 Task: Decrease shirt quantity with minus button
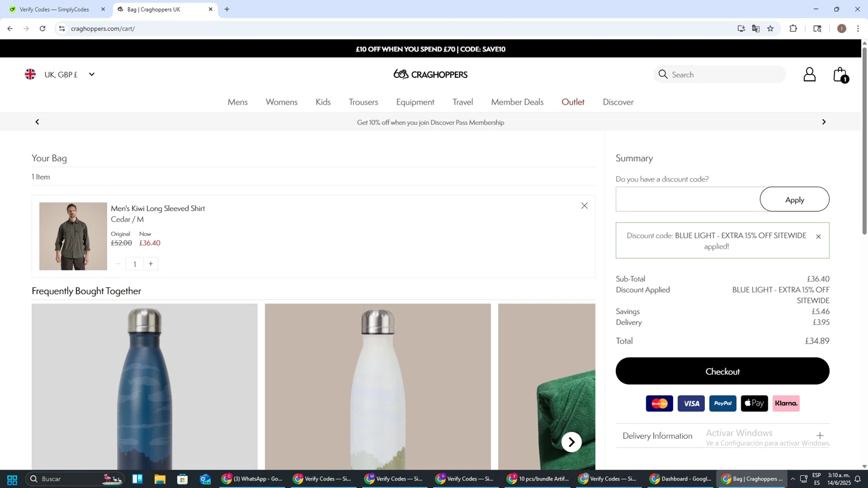pyautogui.click(x=118, y=264)
